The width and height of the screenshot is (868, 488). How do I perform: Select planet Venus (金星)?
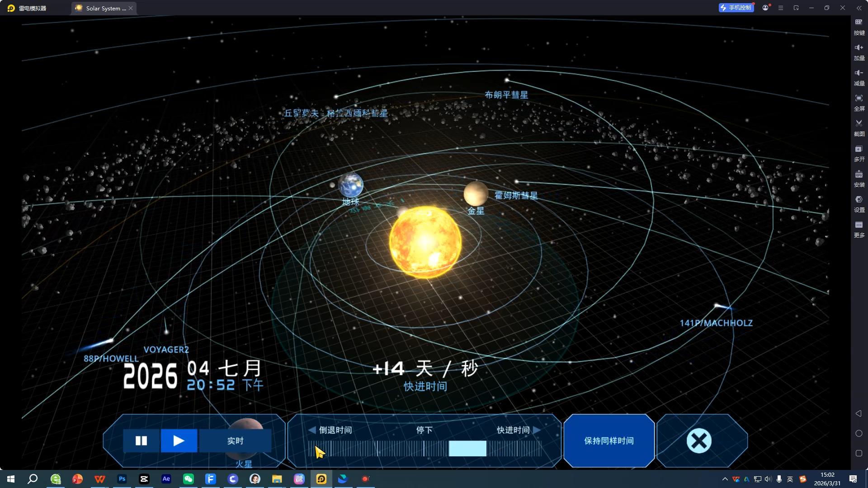(x=476, y=193)
